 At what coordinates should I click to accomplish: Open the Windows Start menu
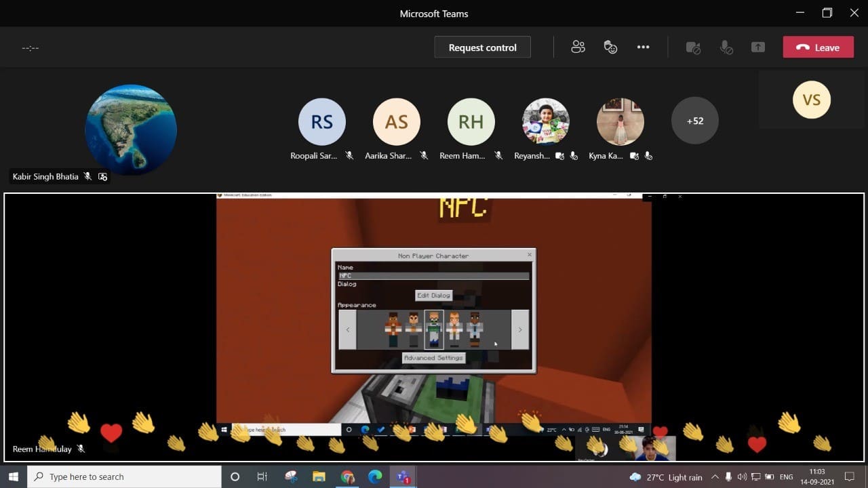pyautogui.click(x=14, y=477)
